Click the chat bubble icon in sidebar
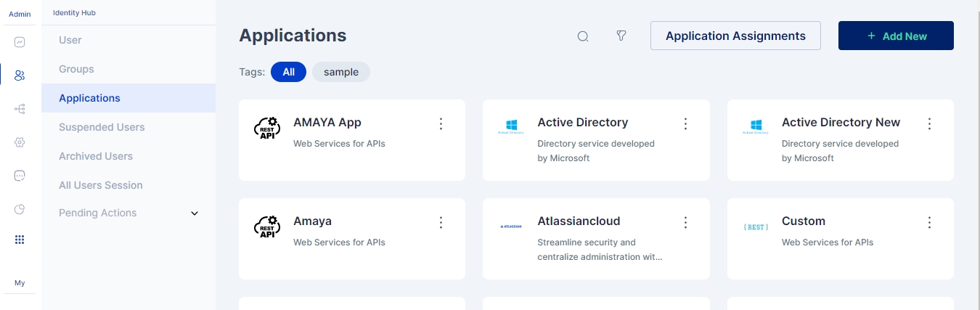This screenshot has width=980, height=310. point(20,176)
